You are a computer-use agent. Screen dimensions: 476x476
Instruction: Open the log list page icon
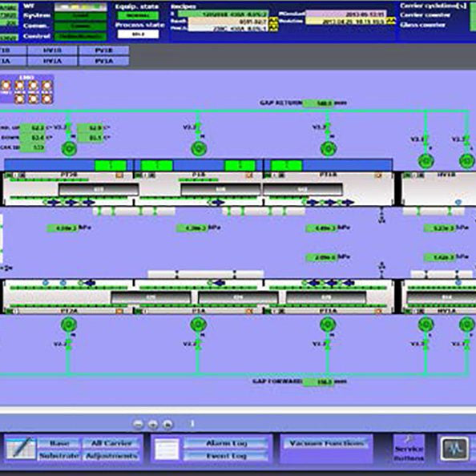coord(167,449)
